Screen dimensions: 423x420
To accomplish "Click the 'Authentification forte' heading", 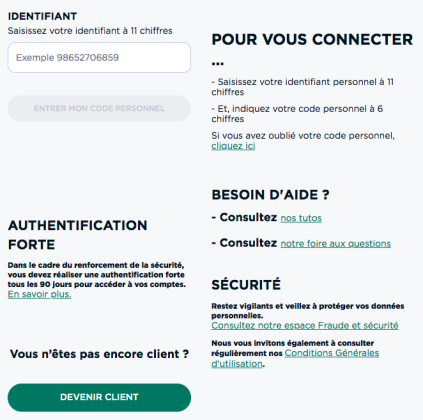I will [x=77, y=235].
